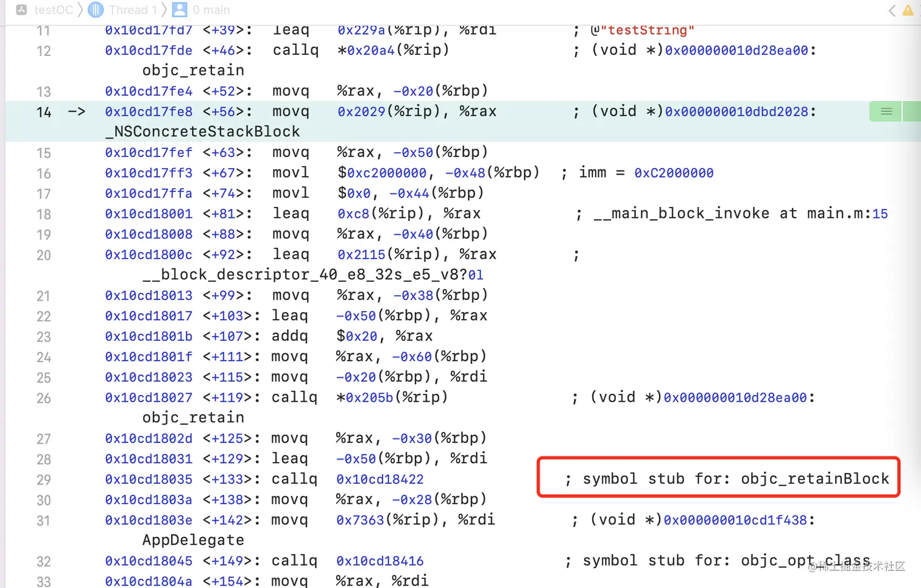Select 0 main in the jump bar

click(211, 10)
